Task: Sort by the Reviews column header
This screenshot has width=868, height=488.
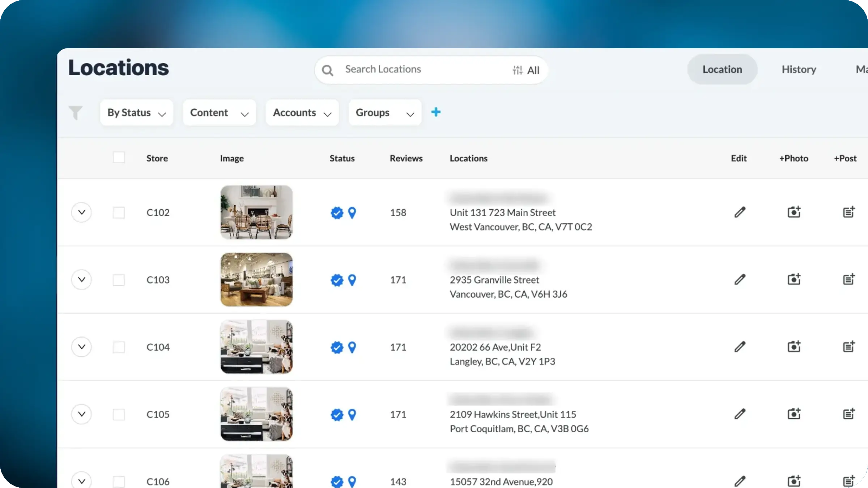Action: click(x=406, y=158)
